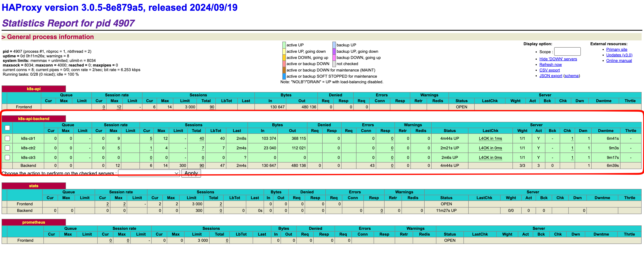Screen dimensions: 644x276
Task: Check the k8s-ctr3 server checkbox
Action: point(7,157)
